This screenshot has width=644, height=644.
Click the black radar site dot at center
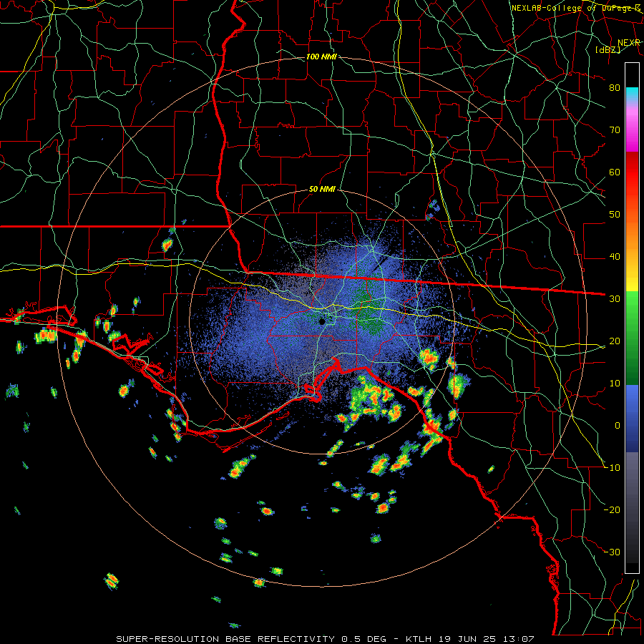(322, 321)
